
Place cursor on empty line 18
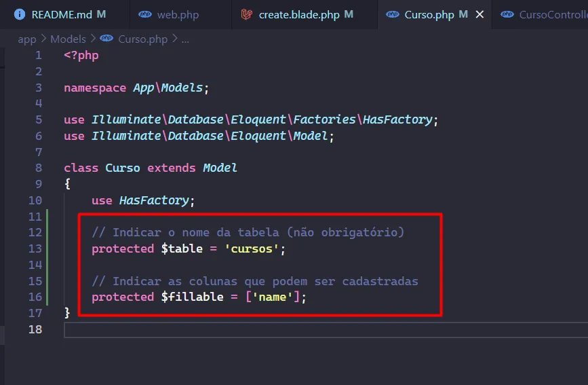(x=271, y=329)
